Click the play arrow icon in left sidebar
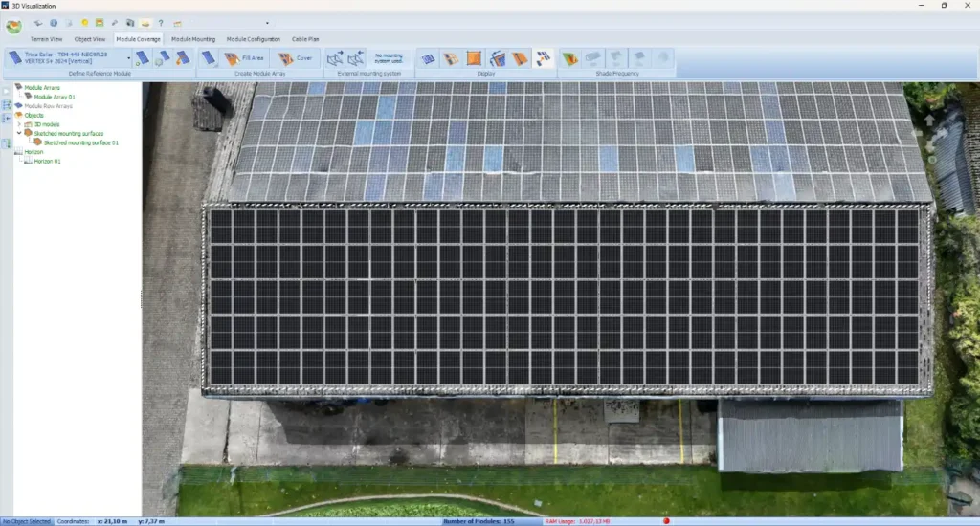This screenshot has width=980, height=526. (7, 91)
